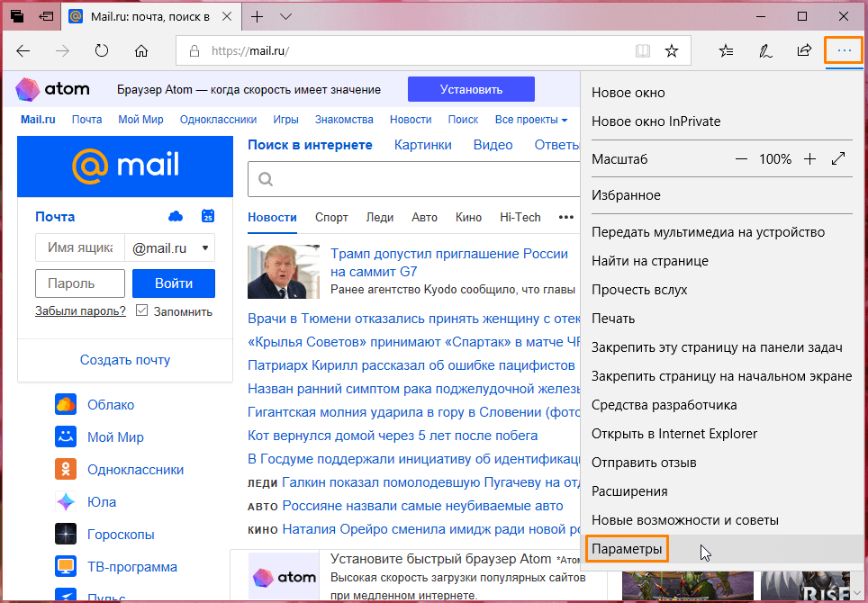The height and width of the screenshot is (603, 868).
Task: Increase zoom with the plus button
Action: point(809,159)
